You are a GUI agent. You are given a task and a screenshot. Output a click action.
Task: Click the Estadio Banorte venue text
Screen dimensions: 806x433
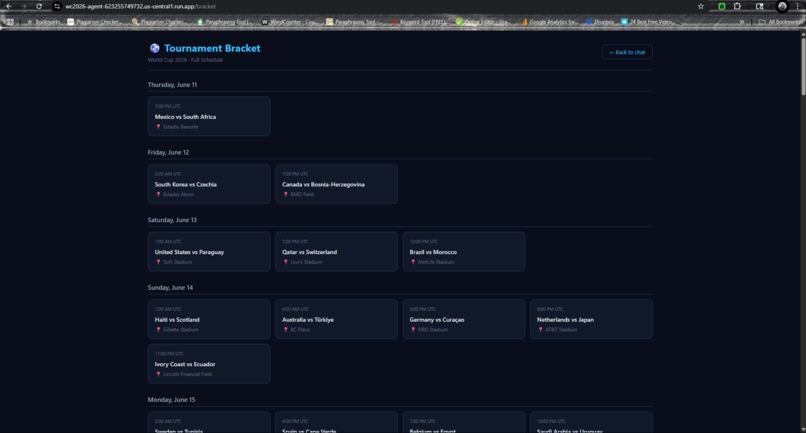coord(180,127)
